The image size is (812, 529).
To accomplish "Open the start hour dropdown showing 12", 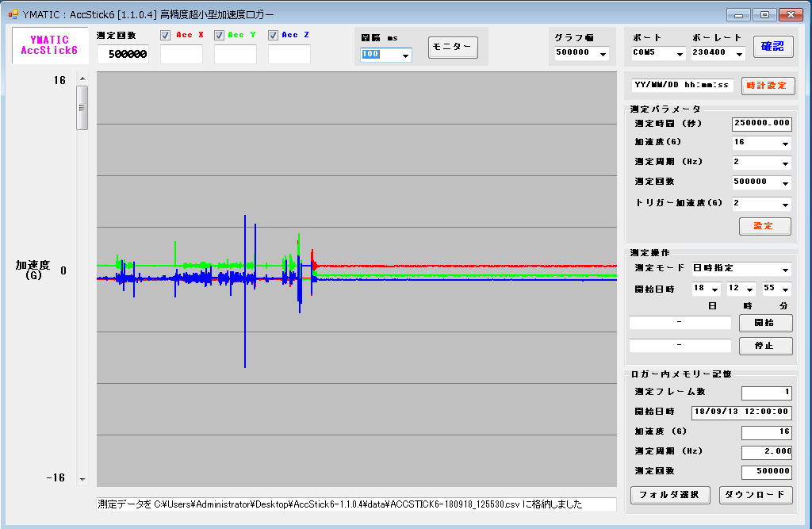I will (x=749, y=289).
